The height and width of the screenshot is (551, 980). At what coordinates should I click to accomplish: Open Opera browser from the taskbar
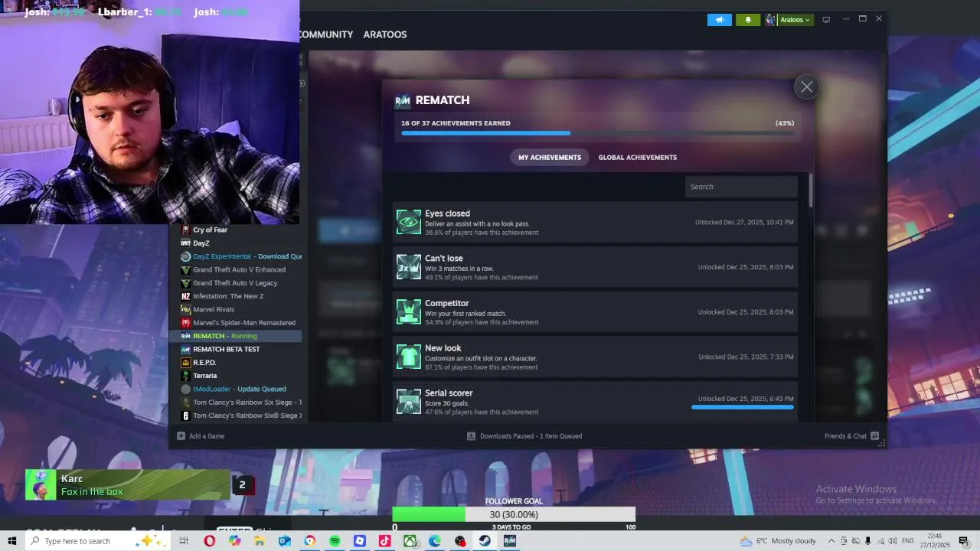click(x=209, y=541)
